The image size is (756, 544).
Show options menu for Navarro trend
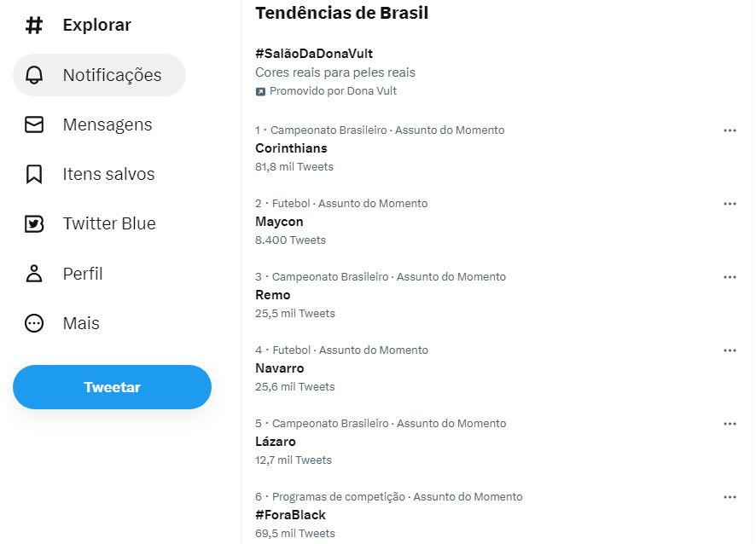pyautogui.click(x=730, y=350)
